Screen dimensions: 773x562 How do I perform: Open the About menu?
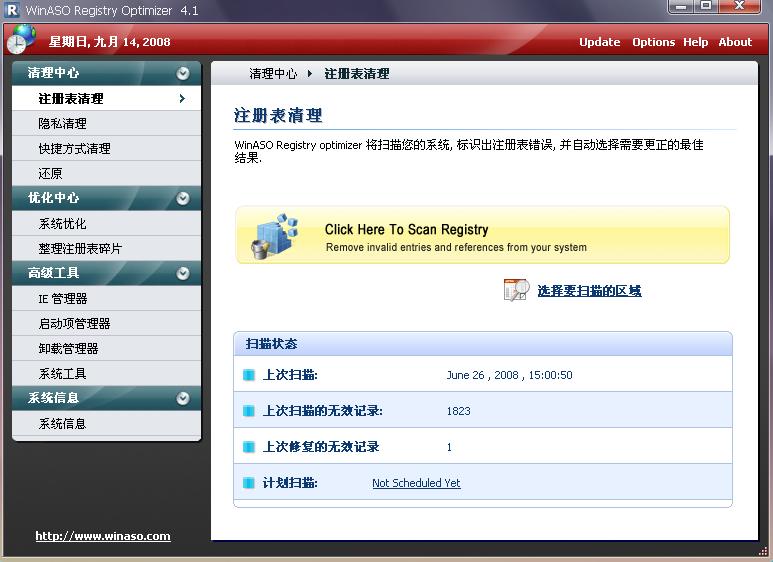(735, 42)
